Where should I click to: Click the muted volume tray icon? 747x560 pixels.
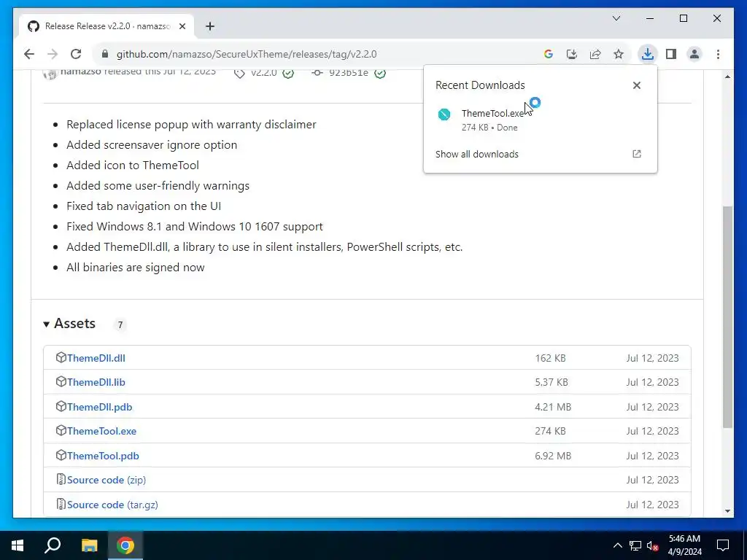pos(653,545)
